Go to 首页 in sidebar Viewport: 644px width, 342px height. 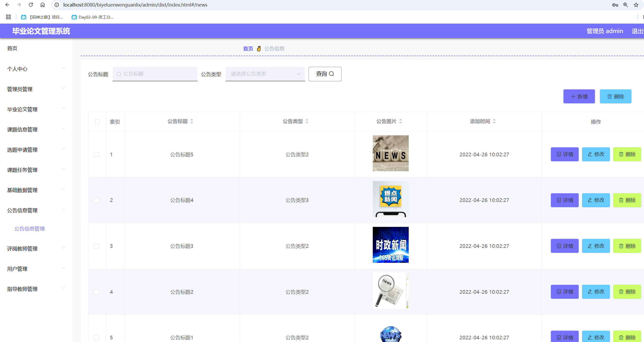pyautogui.click(x=12, y=48)
